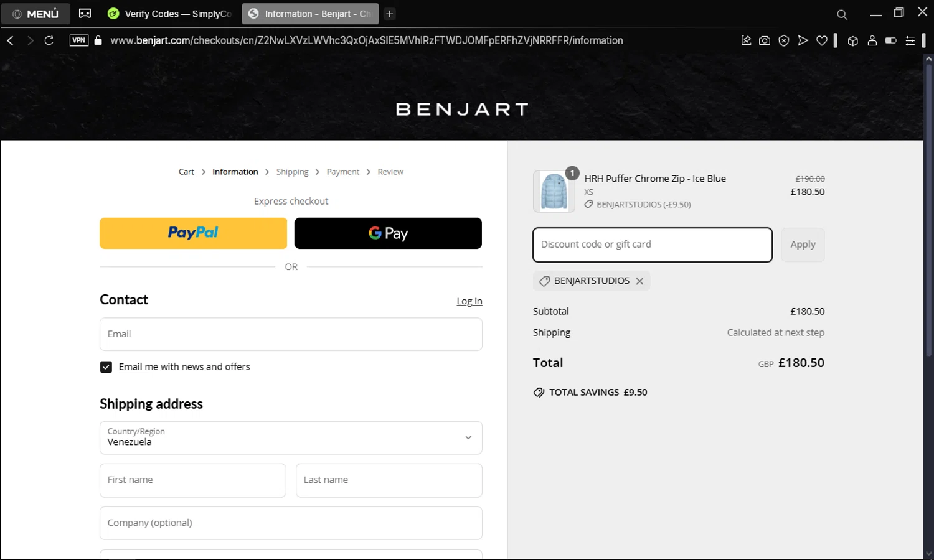Bookmark page with the heart icon
This screenshot has height=560, width=934.
pyautogui.click(x=822, y=40)
